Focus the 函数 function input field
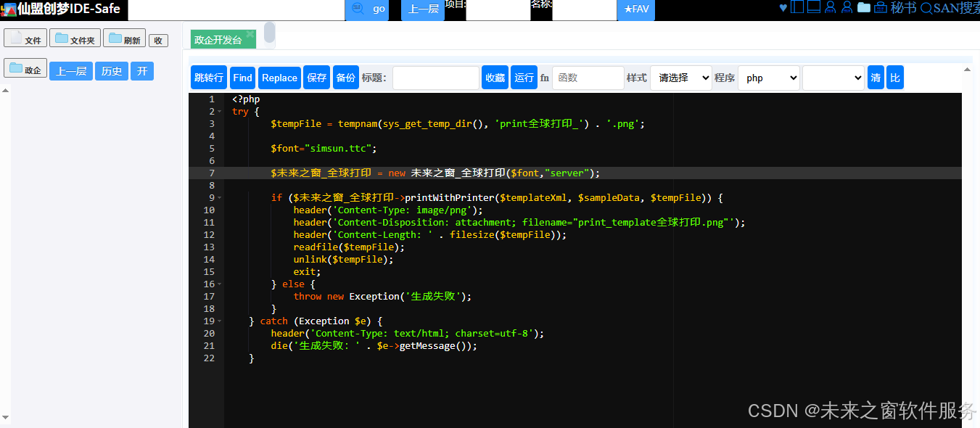 tap(588, 78)
